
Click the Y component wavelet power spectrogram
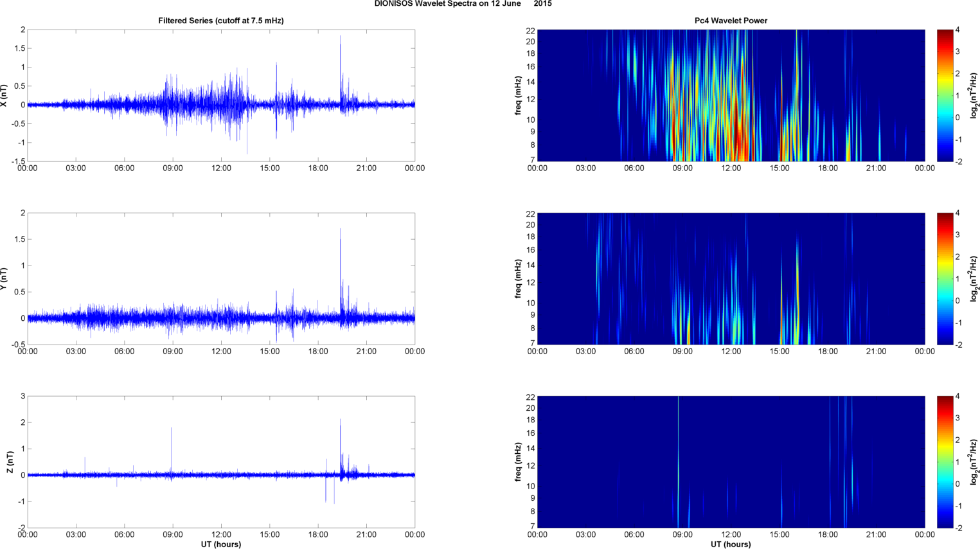[731, 278]
